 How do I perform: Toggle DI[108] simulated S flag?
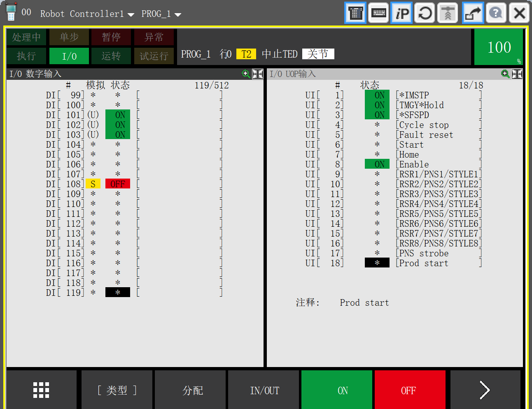pos(93,184)
